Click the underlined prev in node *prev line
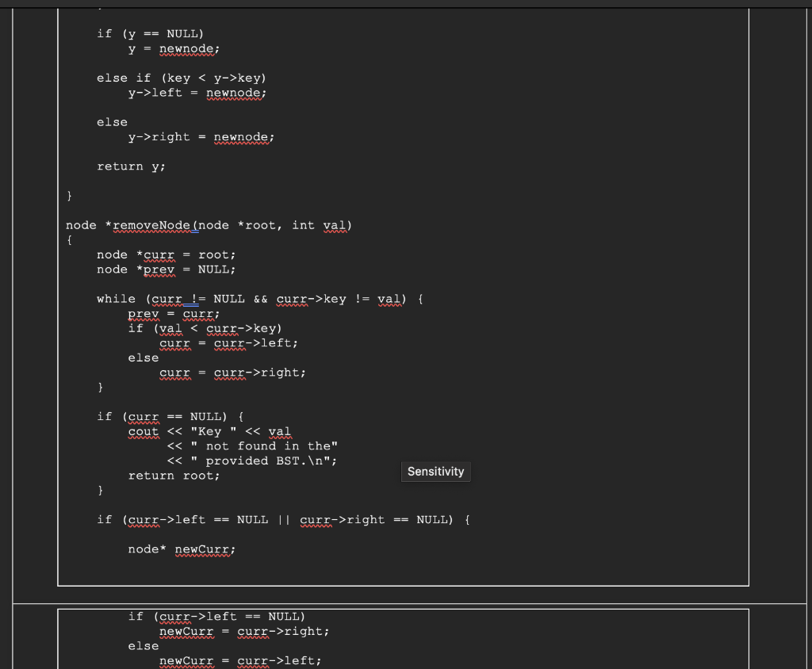This screenshot has height=669, width=812. tap(159, 270)
